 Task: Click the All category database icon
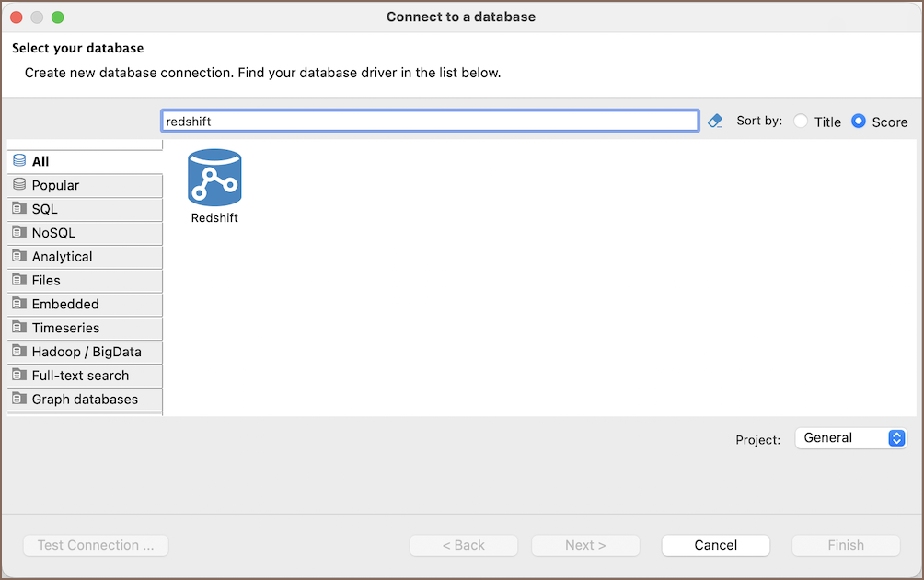click(x=19, y=161)
